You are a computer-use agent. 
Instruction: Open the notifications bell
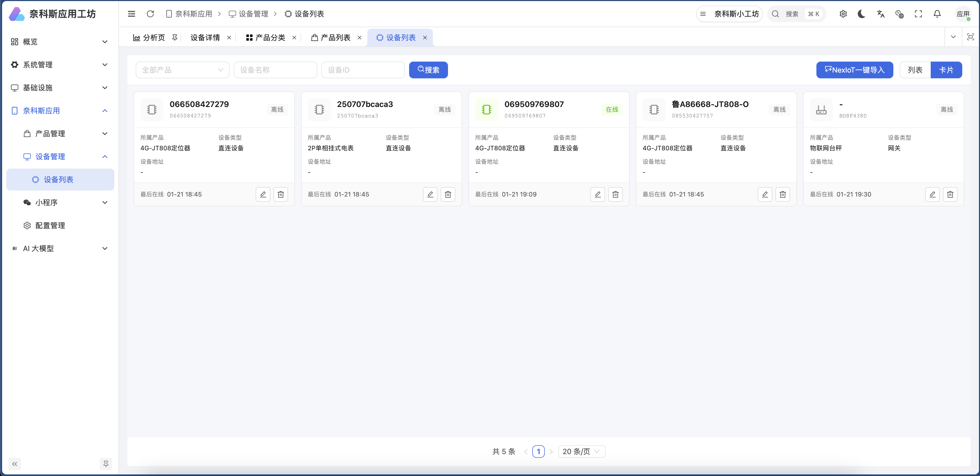937,14
